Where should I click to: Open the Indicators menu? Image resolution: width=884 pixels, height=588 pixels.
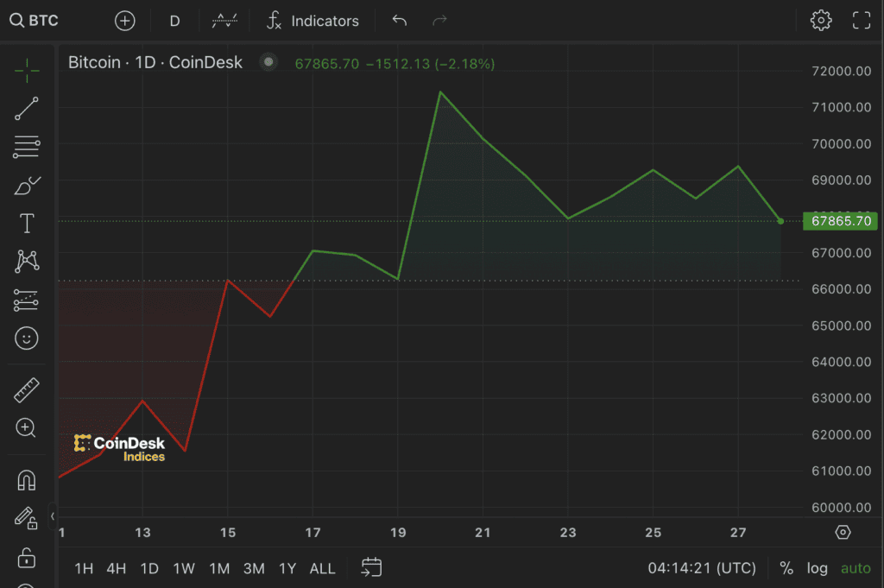pos(313,21)
